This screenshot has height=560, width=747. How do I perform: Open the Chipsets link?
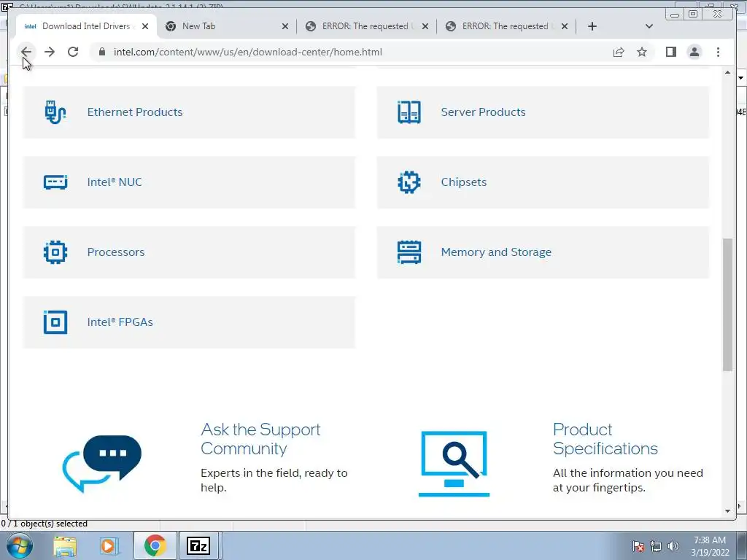tap(463, 182)
